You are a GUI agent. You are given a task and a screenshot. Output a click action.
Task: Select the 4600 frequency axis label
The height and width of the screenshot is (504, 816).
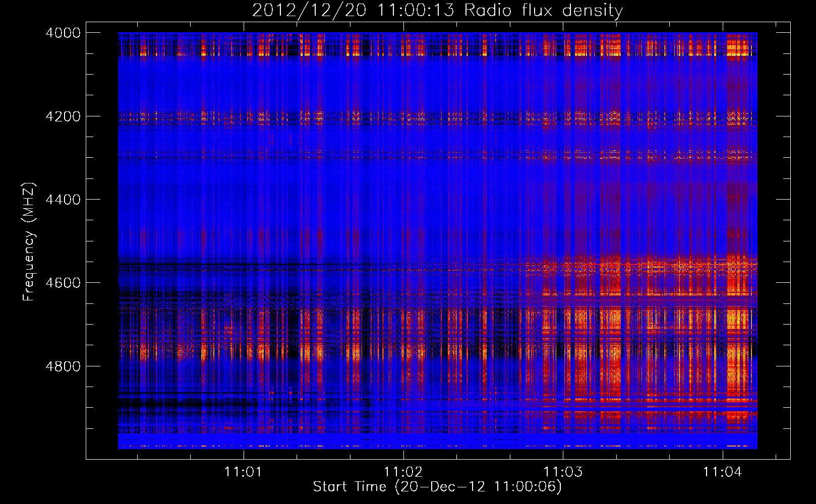(x=63, y=283)
